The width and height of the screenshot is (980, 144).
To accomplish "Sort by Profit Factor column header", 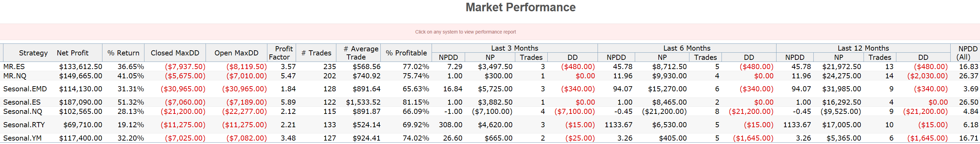I will (281, 53).
